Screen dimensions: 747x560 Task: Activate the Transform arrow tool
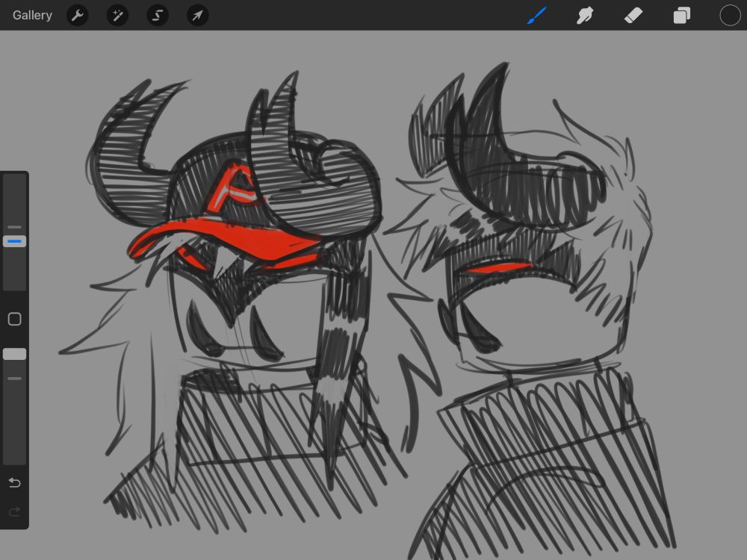click(x=197, y=16)
